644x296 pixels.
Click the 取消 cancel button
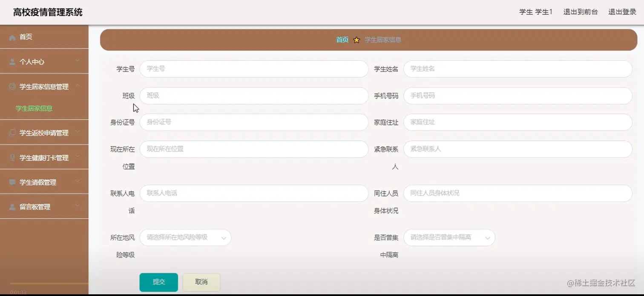click(201, 282)
